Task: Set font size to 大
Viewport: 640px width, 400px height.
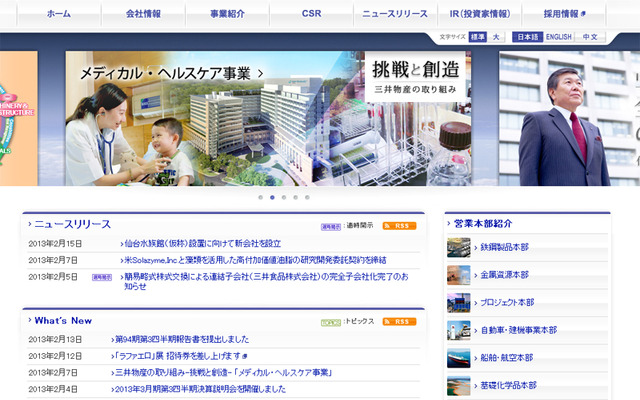Action: 496,37
